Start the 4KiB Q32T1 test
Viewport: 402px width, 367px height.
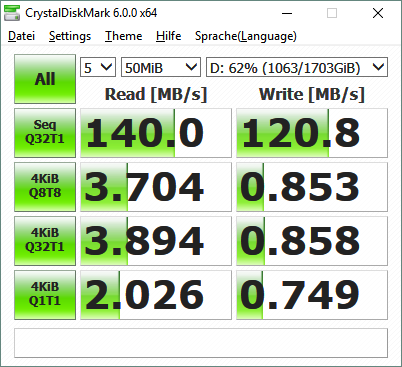tap(45, 241)
